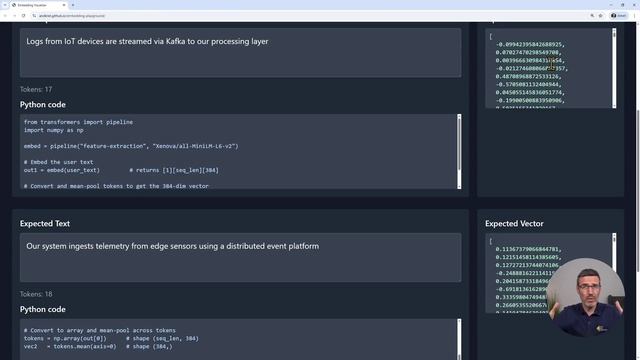Click code line 'from transformers import pipeline'
The height and width of the screenshot is (360, 640).
point(78,122)
